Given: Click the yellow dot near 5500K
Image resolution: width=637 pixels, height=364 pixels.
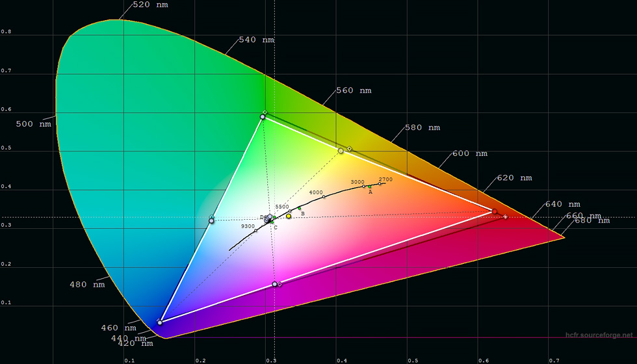Looking at the screenshot, I should click(x=289, y=216).
